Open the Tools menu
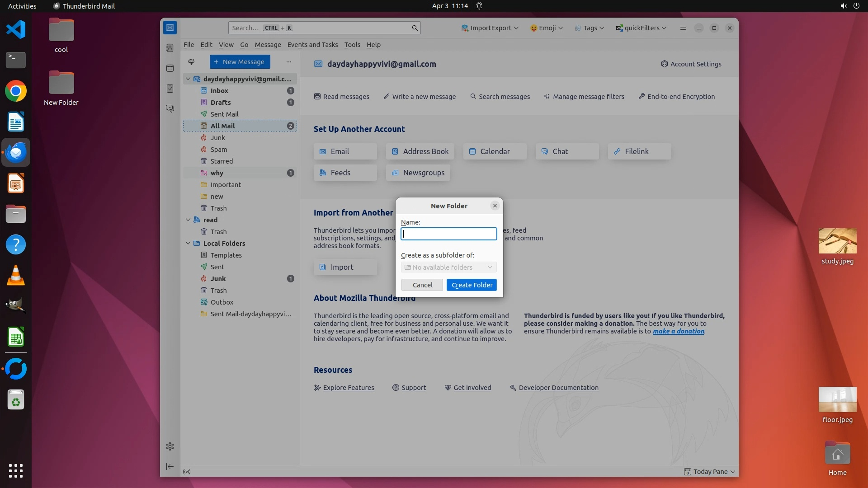 pyautogui.click(x=352, y=45)
